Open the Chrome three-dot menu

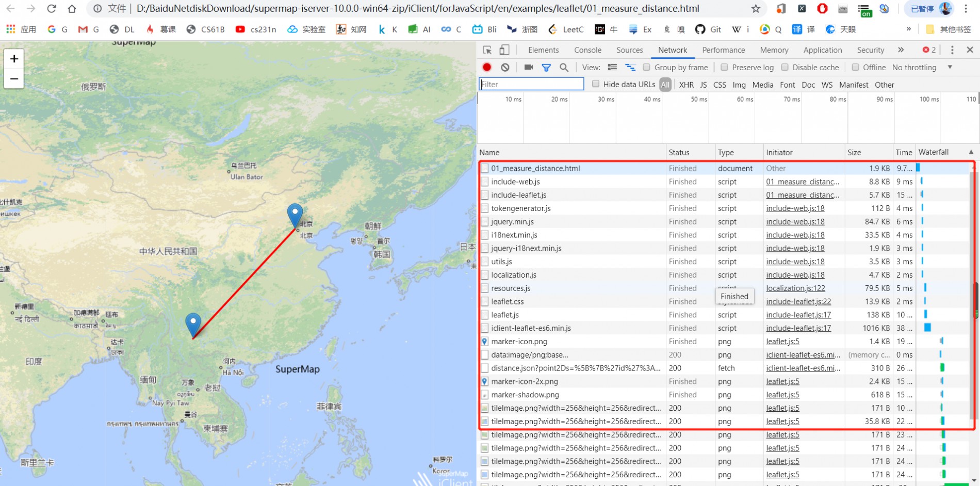pyautogui.click(x=966, y=9)
